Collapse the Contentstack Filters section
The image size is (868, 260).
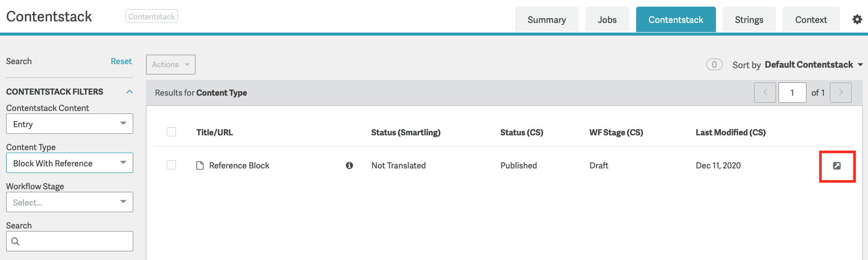[129, 92]
